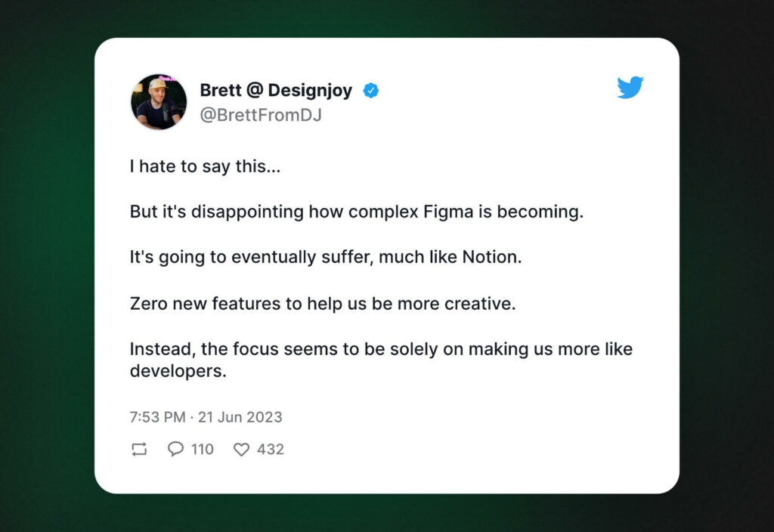The width and height of the screenshot is (774, 532).
Task: Open the tweet via its timestamp
Action: pos(205,417)
